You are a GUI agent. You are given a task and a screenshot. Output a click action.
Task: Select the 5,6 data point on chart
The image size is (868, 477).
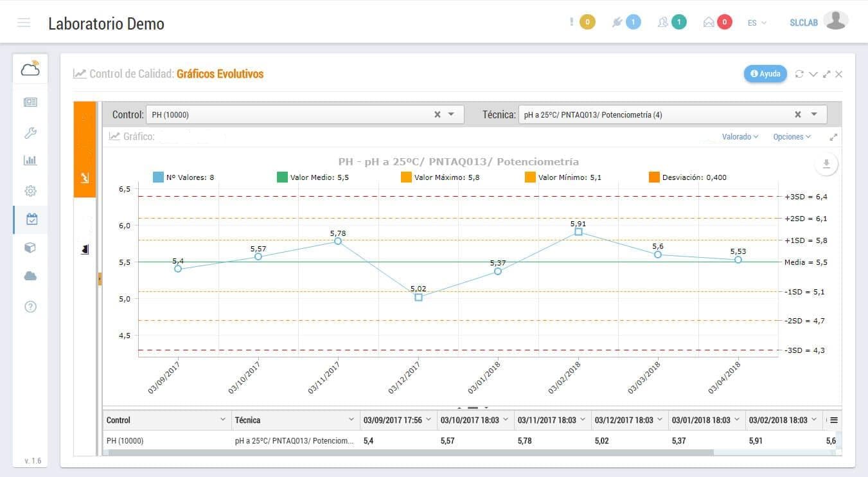point(658,255)
